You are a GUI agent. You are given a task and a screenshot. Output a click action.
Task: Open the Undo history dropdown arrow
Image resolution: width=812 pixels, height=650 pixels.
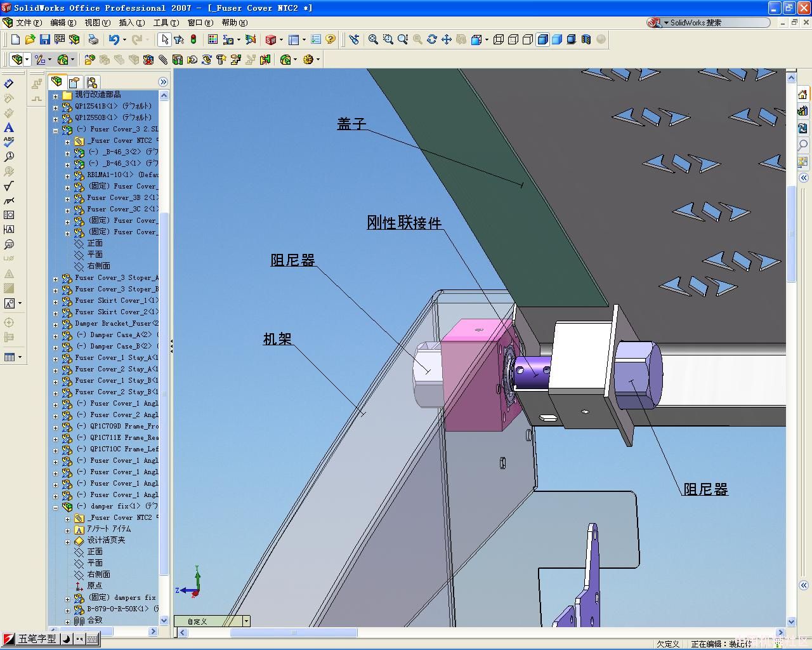(x=124, y=39)
